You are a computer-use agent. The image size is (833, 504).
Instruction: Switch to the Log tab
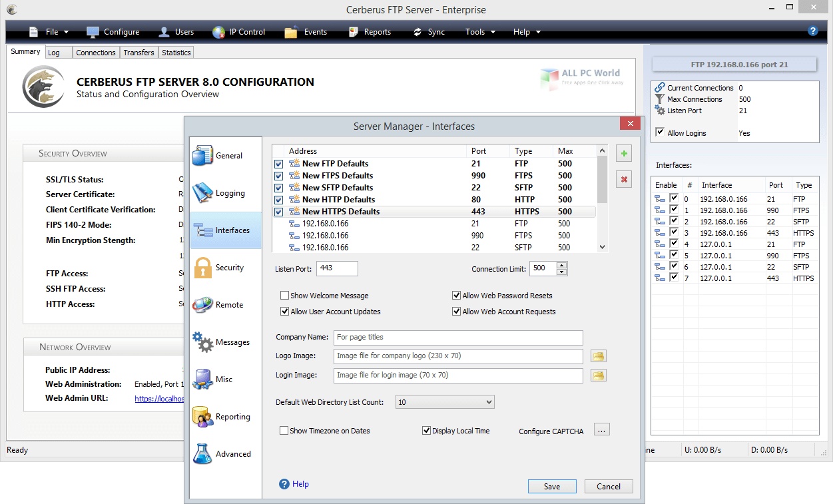(x=57, y=53)
